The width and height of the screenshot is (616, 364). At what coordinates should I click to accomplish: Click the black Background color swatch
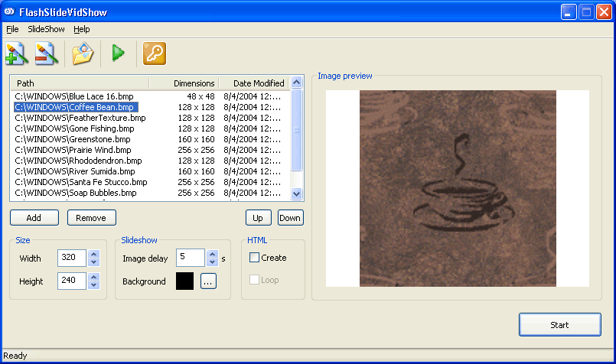coord(184,281)
